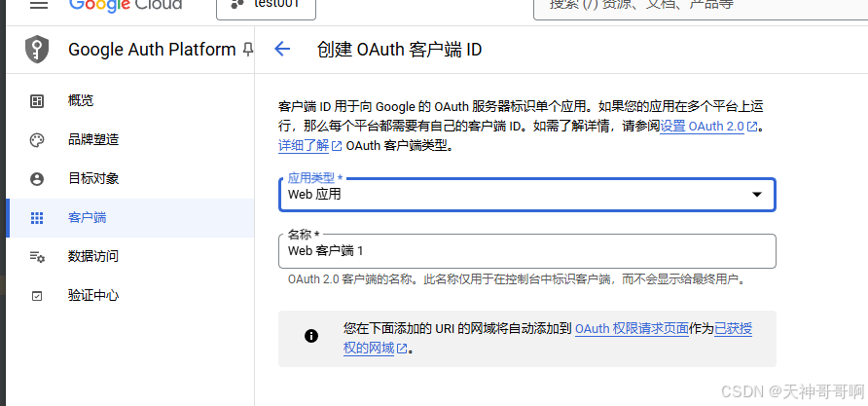
Task: Click the Google Auth Platform title
Action: tap(152, 50)
